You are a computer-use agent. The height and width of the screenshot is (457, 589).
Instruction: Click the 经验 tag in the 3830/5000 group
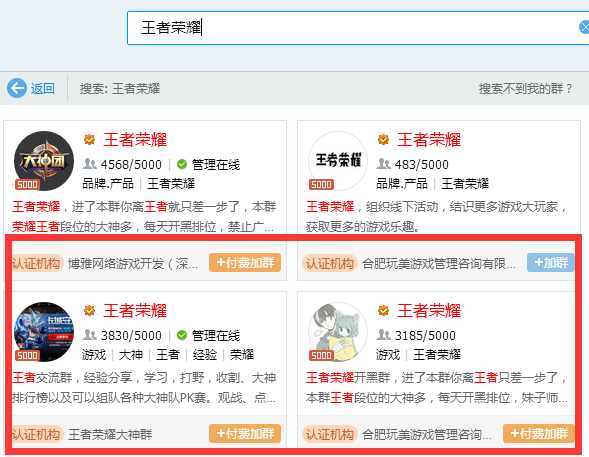pos(205,354)
